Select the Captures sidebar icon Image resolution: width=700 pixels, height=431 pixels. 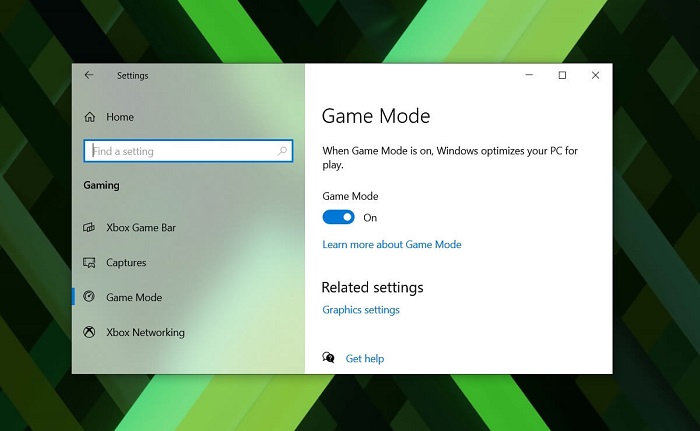(89, 263)
